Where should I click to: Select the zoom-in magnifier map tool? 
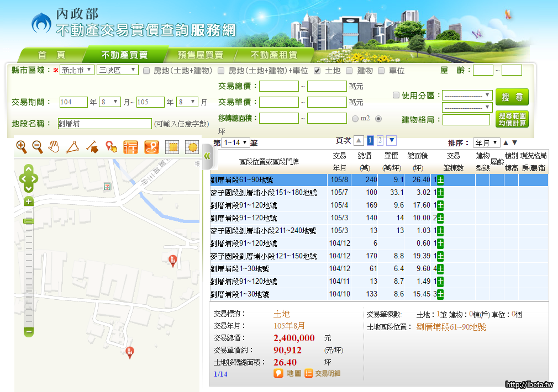(x=22, y=147)
